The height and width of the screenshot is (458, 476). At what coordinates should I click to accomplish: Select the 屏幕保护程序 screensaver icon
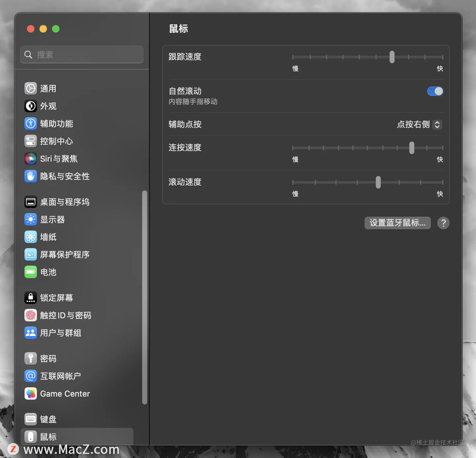[x=31, y=255]
